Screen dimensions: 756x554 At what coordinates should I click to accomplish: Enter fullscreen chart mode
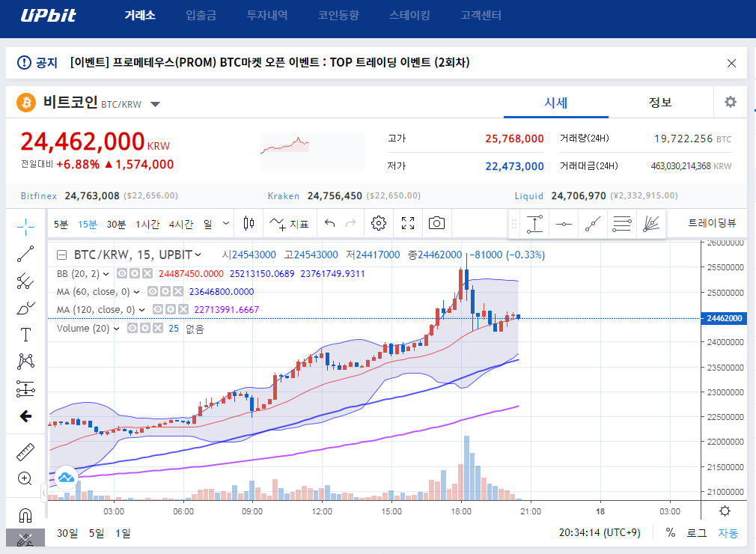408,223
